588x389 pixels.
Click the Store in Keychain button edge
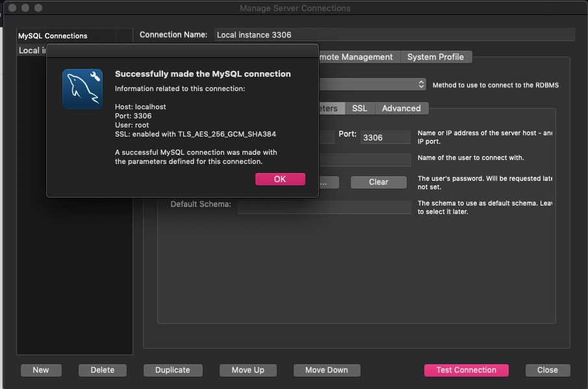[329, 183]
